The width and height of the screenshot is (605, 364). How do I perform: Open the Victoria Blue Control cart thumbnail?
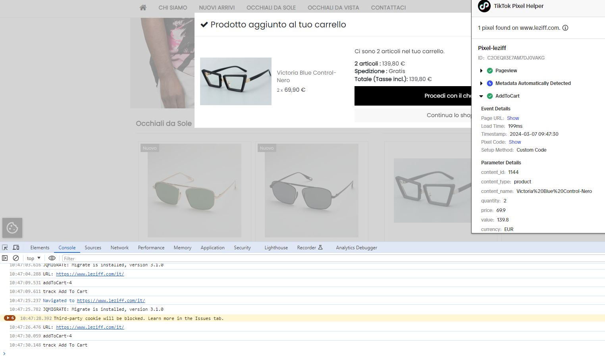(x=236, y=81)
